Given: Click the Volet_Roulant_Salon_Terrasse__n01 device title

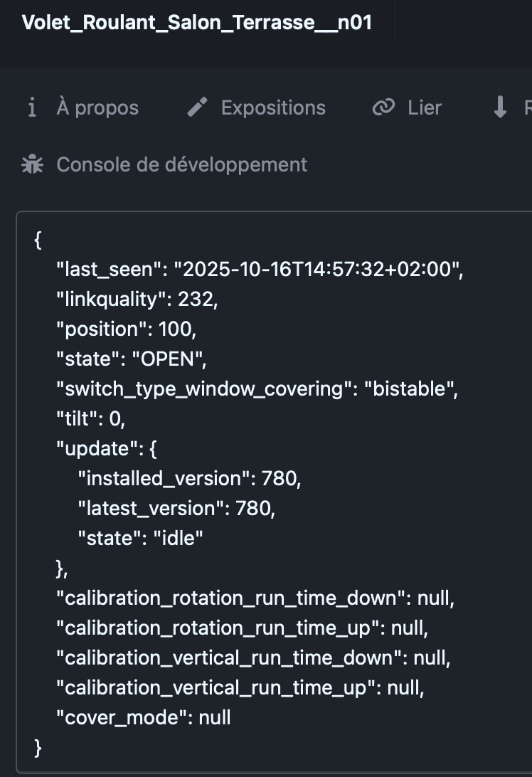Looking at the screenshot, I should [x=196, y=23].
